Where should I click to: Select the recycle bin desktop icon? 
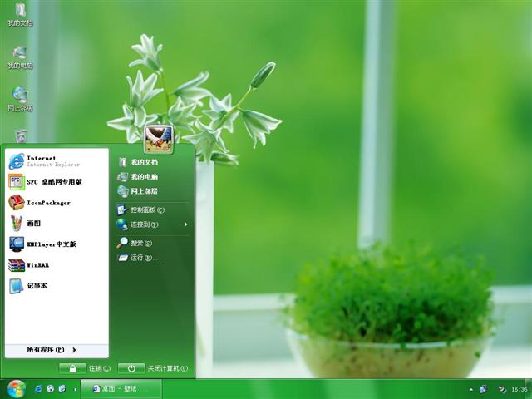pyautogui.click(x=21, y=136)
